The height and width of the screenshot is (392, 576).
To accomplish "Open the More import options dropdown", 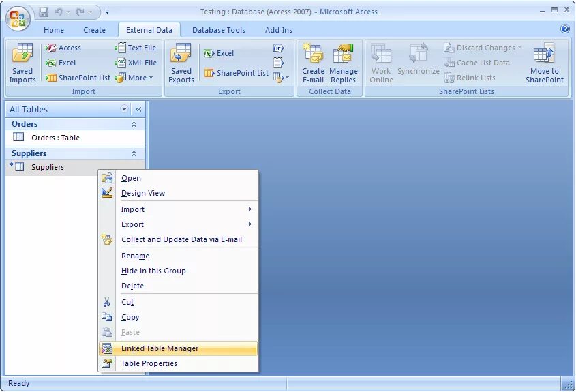I will click(x=134, y=78).
